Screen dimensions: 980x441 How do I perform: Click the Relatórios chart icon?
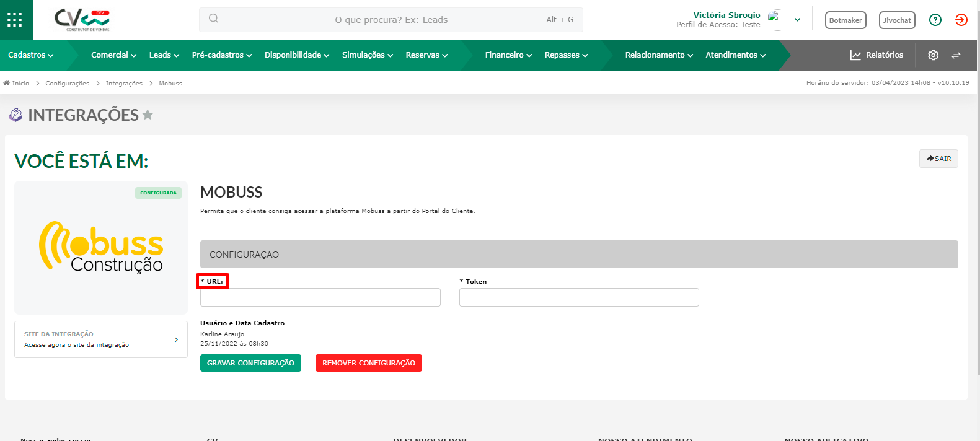855,55
